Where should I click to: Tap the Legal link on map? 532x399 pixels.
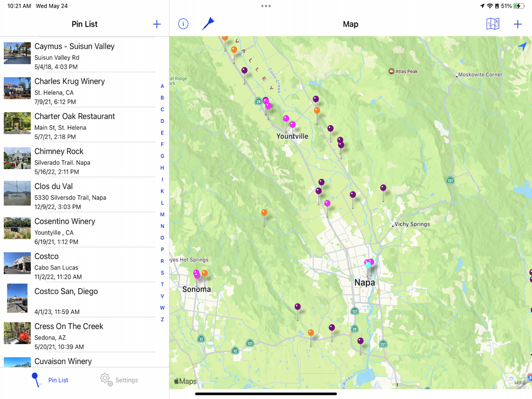[x=519, y=381]
